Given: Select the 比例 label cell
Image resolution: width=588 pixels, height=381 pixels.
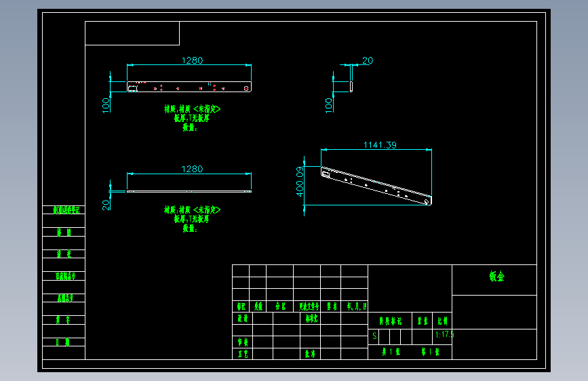Looking at the screenshot, I should click(442, 321).
